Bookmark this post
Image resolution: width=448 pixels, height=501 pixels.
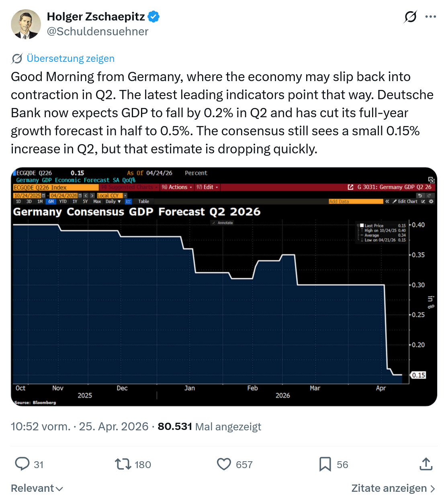[325, 464]
